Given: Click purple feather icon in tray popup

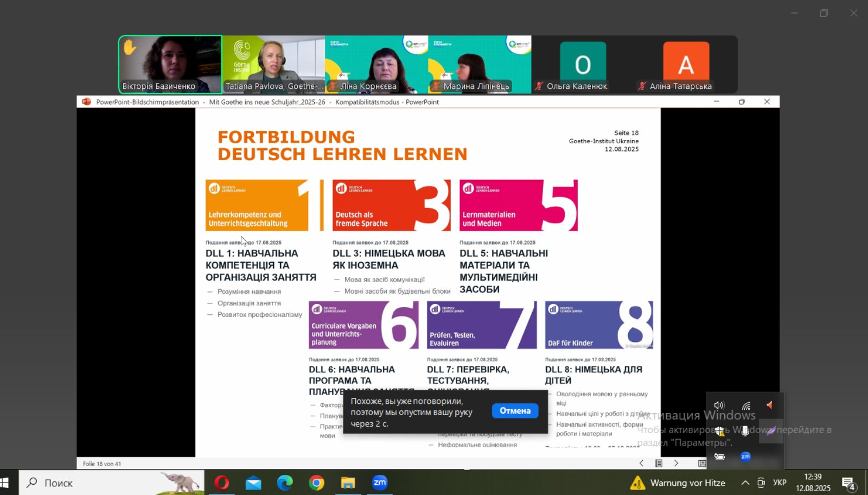Looking at the screenshot, I should pos(771,431).
